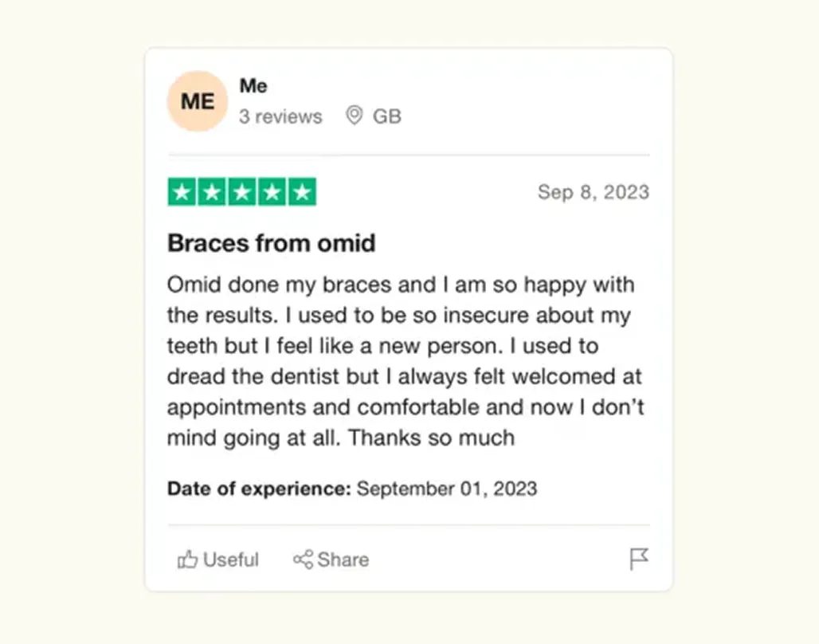Viewport: 819px width, 644px height.
Task: Click the Share button label
Action: click(343, 560)
